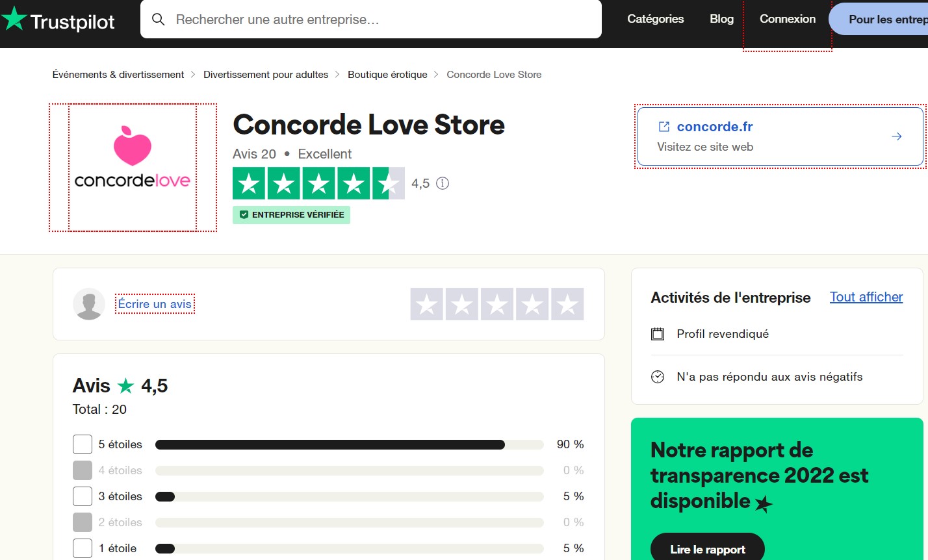
Task: Click the external link icon next to concorde.fr
Action: pyautogui.click(x=664, y=127)
